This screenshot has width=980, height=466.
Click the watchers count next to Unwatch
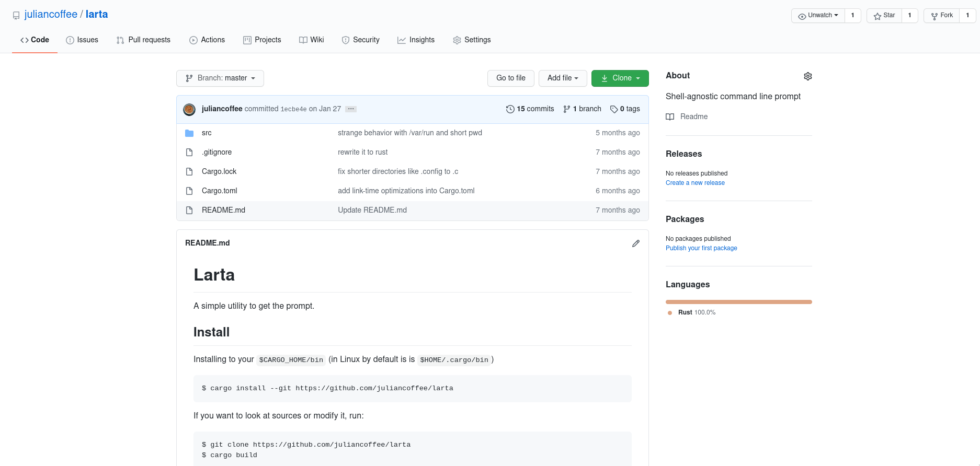pyautogui.click(x=852, y=15)
